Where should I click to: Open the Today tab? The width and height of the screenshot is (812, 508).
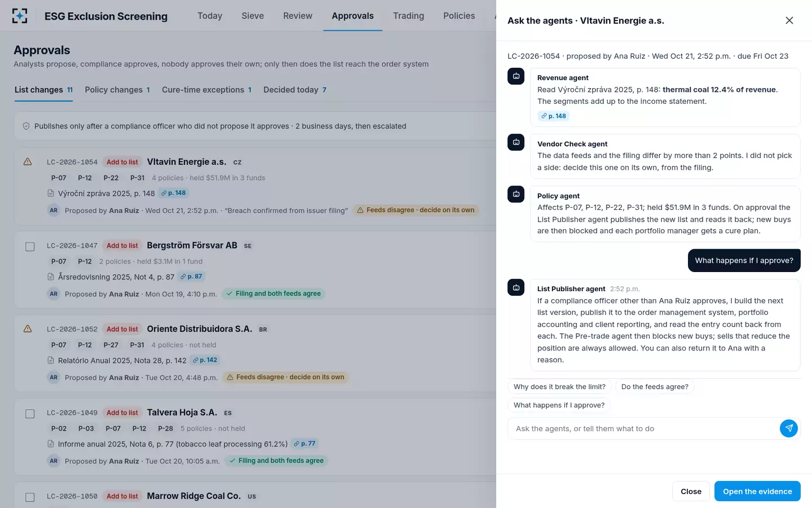coord(210,16)
